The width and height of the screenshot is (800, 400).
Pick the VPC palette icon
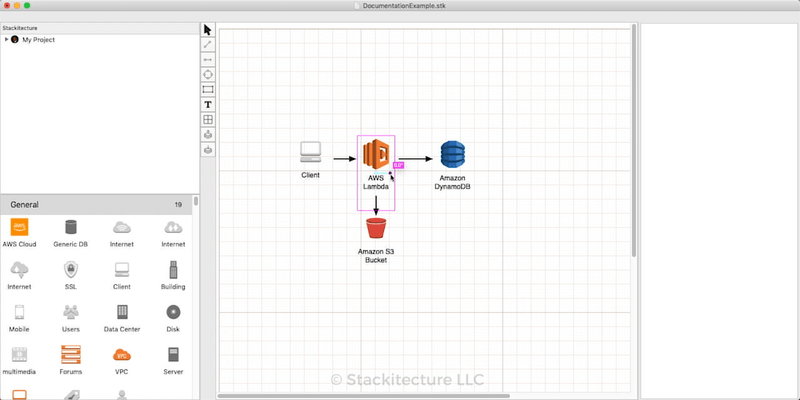[122, 354]
